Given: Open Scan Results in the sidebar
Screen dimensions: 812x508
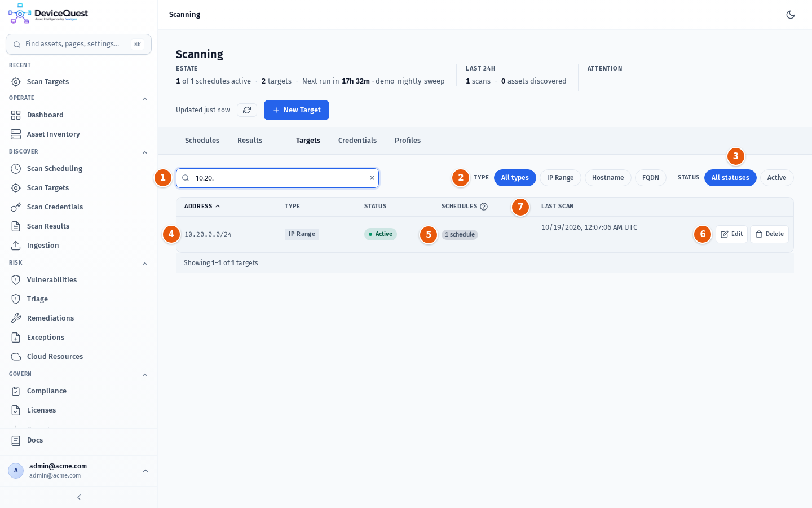Looking at the screenshot, I should [x=78, y=226].
